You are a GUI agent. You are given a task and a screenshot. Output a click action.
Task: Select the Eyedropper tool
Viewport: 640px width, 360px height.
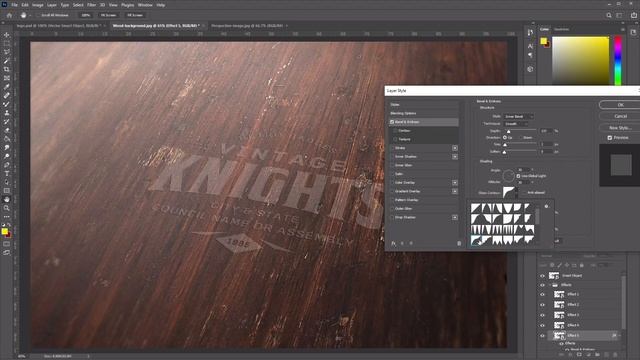7,87
